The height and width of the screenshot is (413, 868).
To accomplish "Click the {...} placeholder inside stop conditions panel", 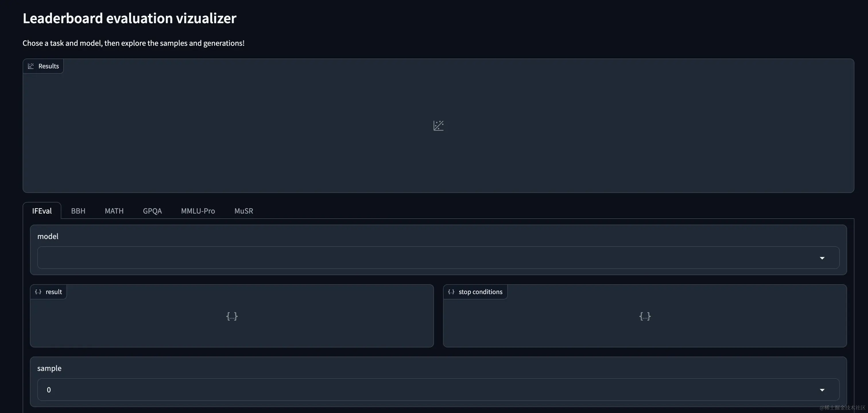I will (645, 316).
